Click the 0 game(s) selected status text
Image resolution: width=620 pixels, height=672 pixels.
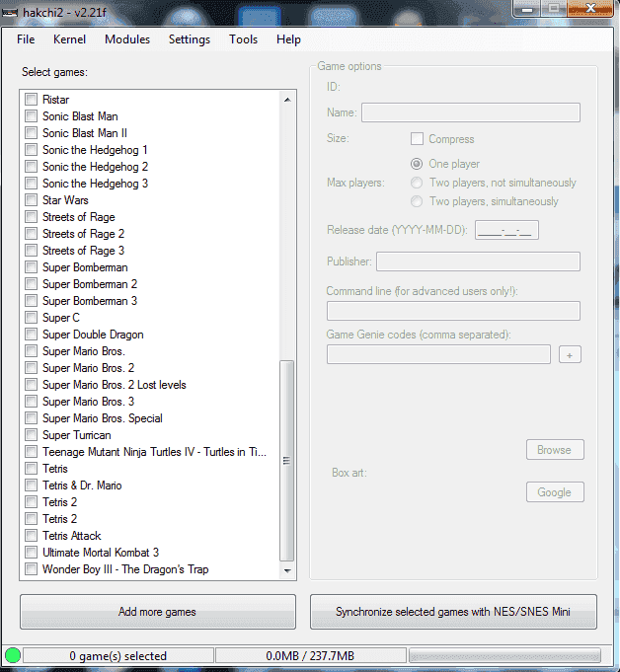[117, 655]
